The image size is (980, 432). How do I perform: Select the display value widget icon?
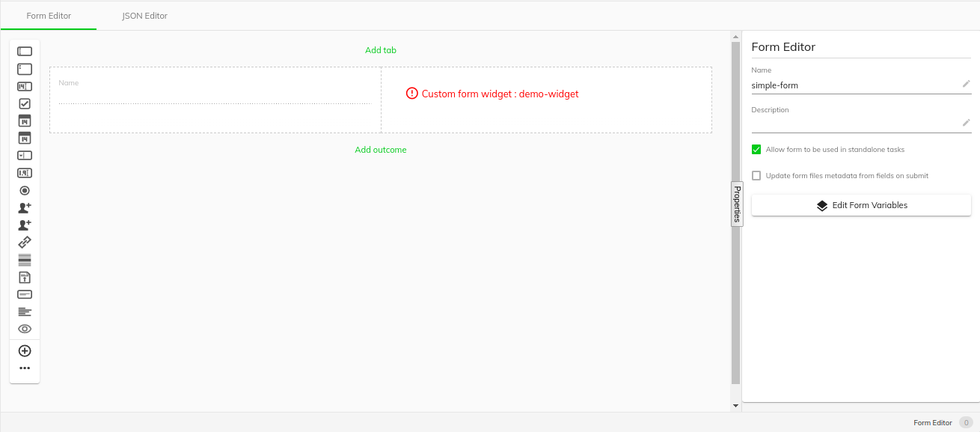coord(25,294)
